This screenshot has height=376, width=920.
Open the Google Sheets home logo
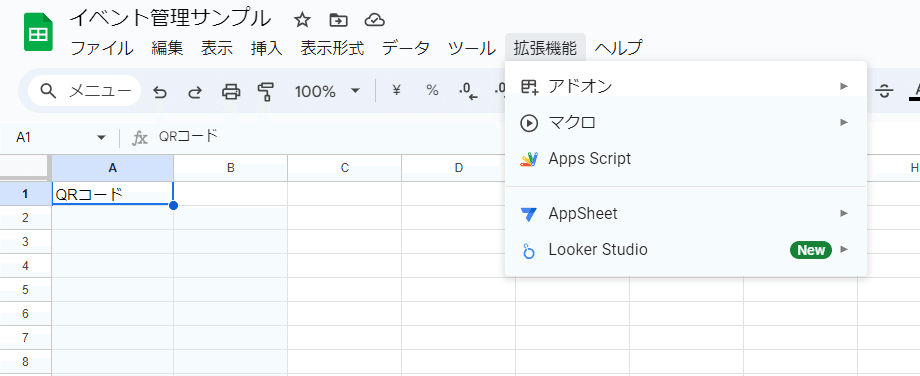38,32
